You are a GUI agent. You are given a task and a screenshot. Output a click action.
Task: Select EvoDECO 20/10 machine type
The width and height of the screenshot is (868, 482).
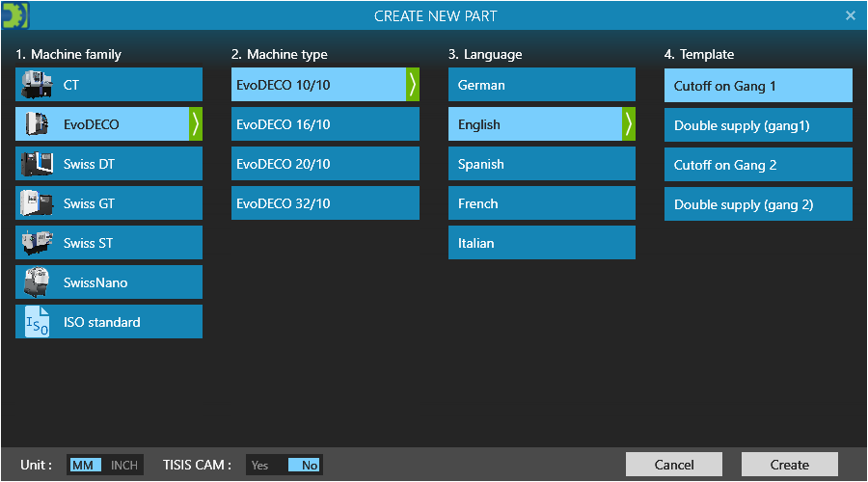(x=325, y=164)
